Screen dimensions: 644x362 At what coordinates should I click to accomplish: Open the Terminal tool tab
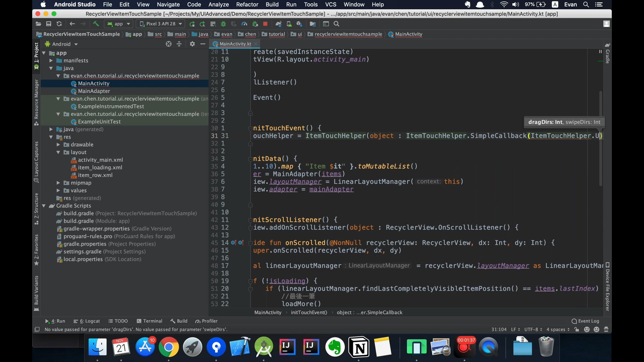[x=149, y=321]
